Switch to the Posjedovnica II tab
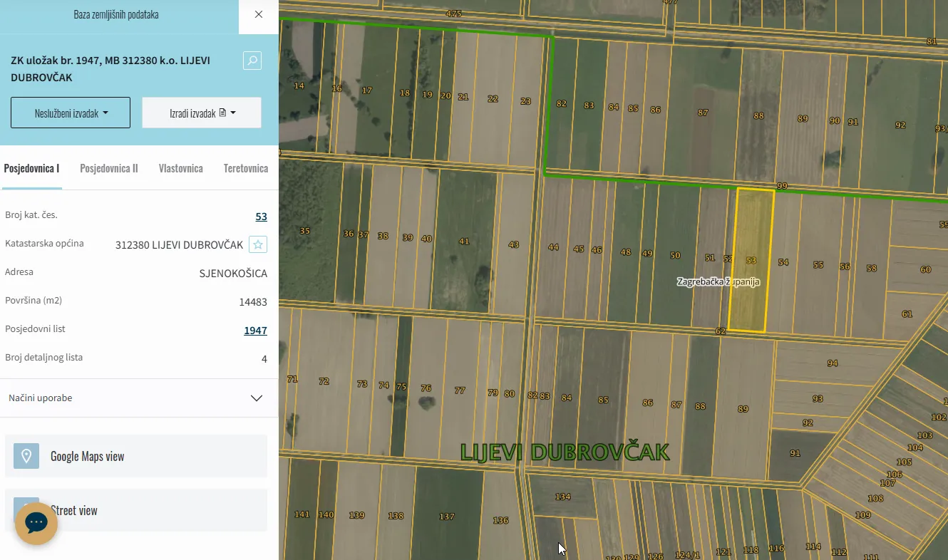Image resolution: width=948 pixels, height=560 pixels. click(109, 169)
